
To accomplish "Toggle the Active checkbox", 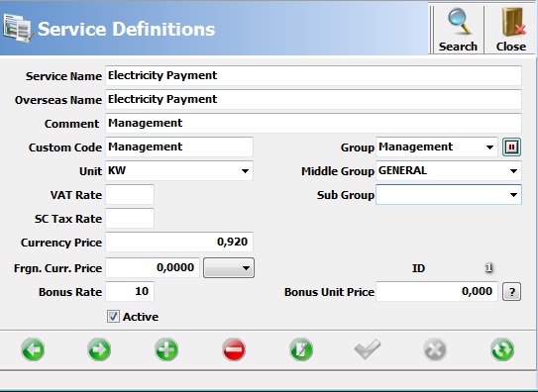I will tap(113, 317).
